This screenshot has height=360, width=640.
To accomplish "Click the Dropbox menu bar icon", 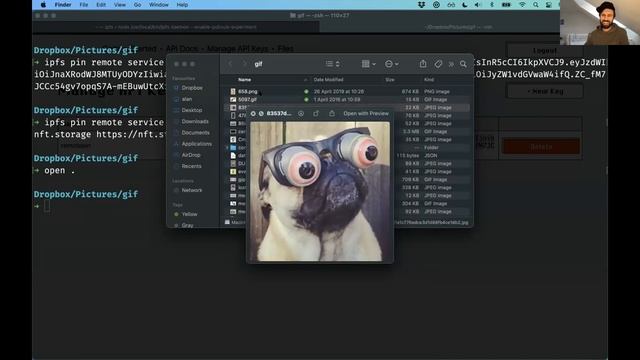I will coord(422,5).
